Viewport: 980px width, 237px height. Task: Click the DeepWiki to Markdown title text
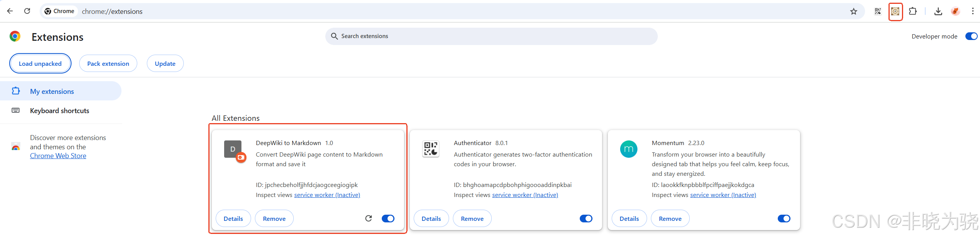click(x=288, y=143)
